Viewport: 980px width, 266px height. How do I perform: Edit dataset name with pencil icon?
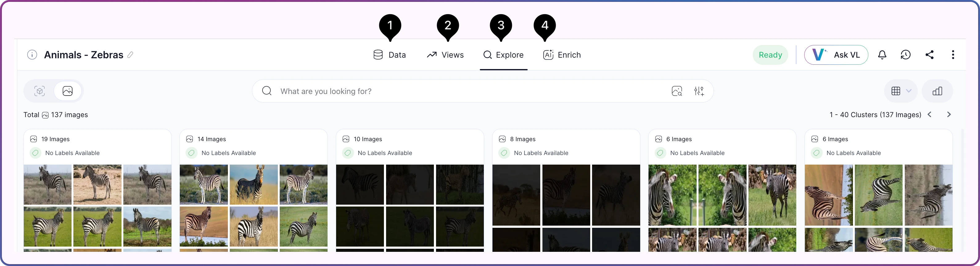[130, 55]
